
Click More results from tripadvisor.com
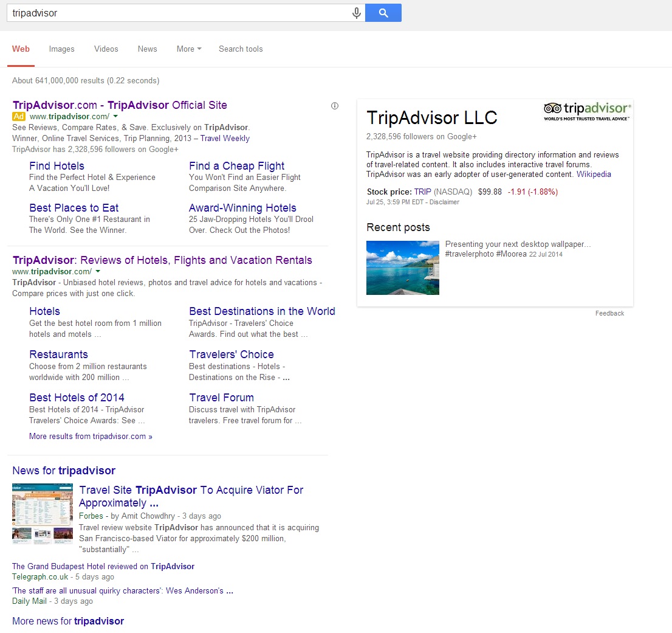click(91, 437)
